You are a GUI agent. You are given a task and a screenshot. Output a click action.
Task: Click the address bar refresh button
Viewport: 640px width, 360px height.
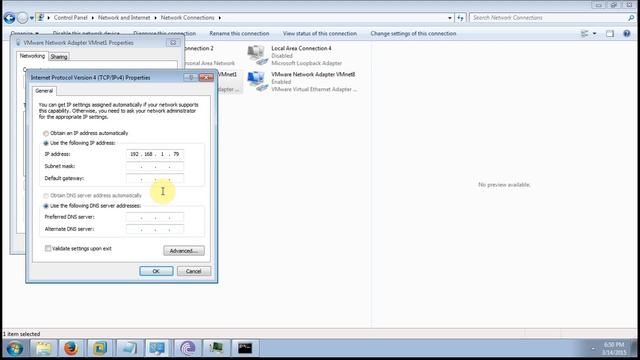point(460,18)
